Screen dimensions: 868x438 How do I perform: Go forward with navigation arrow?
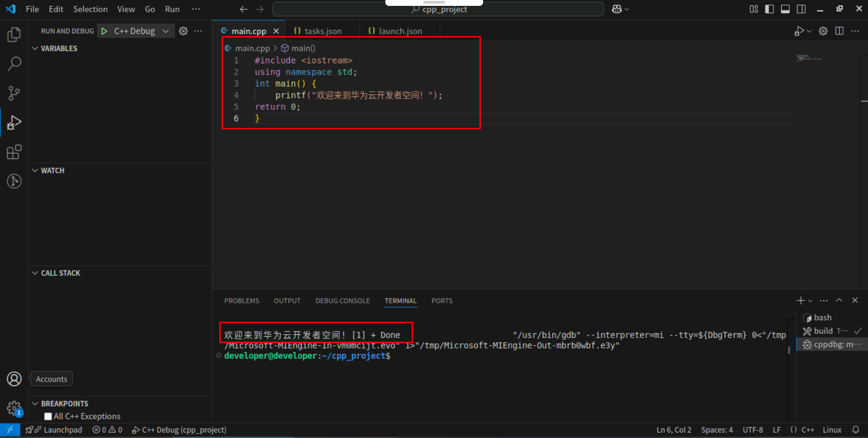click(260, 9)
